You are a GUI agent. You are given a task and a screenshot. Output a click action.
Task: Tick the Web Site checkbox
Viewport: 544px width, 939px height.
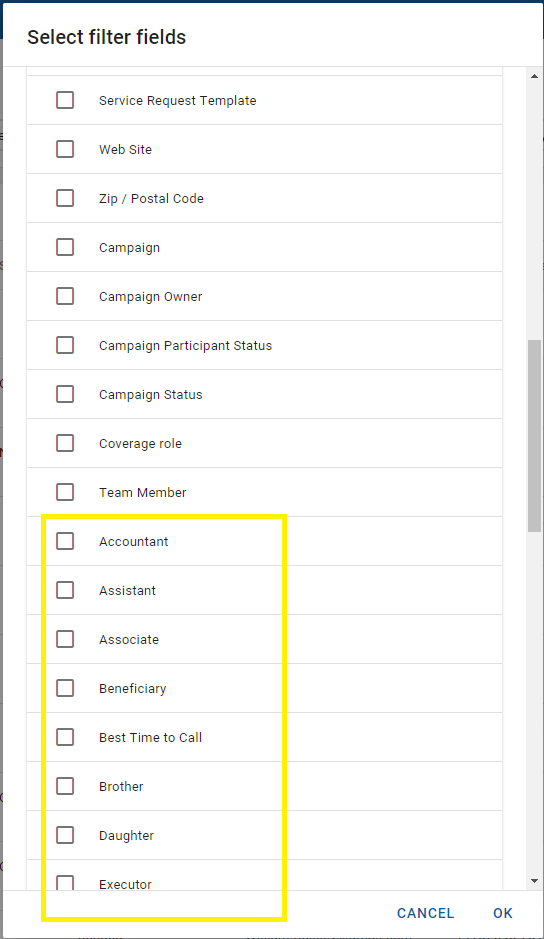(65, 149)
